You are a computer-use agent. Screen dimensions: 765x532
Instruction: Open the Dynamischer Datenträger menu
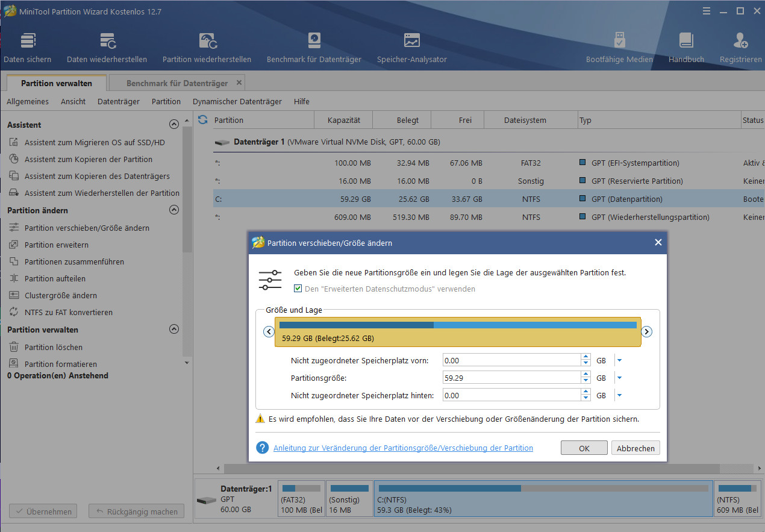pos(237,101)
